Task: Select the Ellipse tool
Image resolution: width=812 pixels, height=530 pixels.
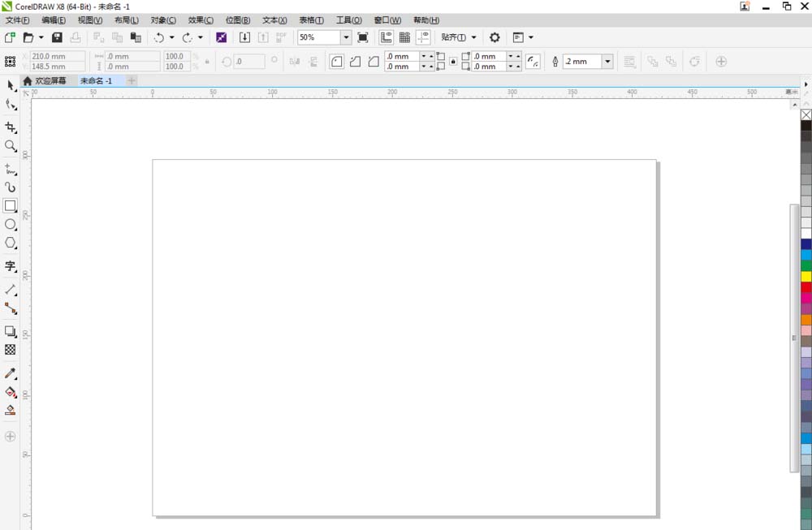Action: (x=11, y=225)
